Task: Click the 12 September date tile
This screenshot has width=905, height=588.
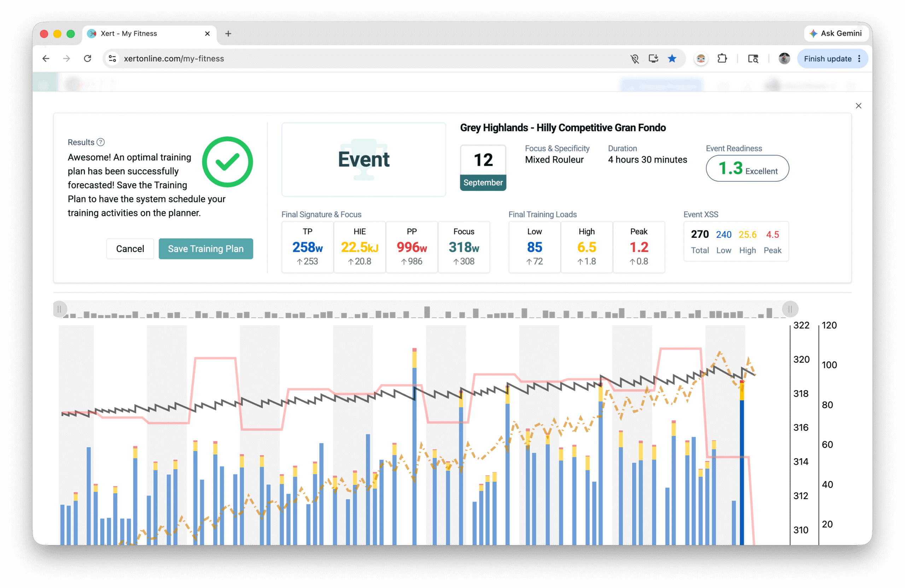Action: (483, 167)
